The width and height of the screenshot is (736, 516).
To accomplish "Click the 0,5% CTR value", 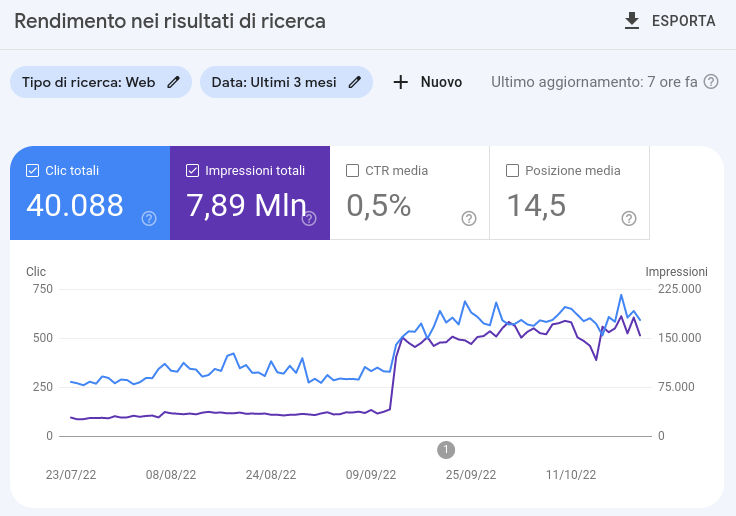I will click(x=379, y=205).
